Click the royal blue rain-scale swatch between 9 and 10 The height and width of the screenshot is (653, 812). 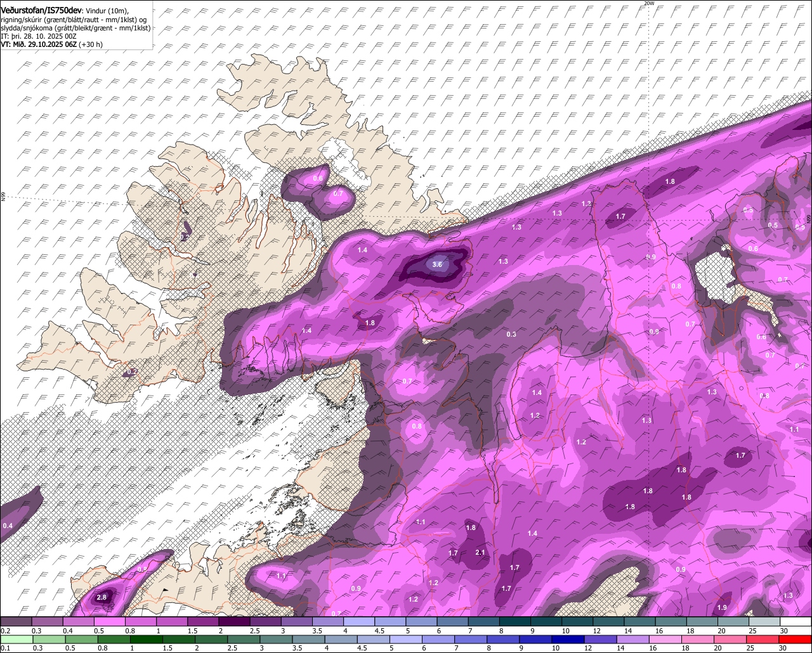pos(536,640)
